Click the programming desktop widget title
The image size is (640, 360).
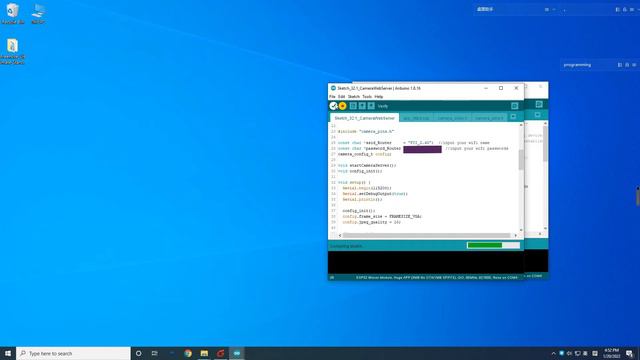[577, 65]
